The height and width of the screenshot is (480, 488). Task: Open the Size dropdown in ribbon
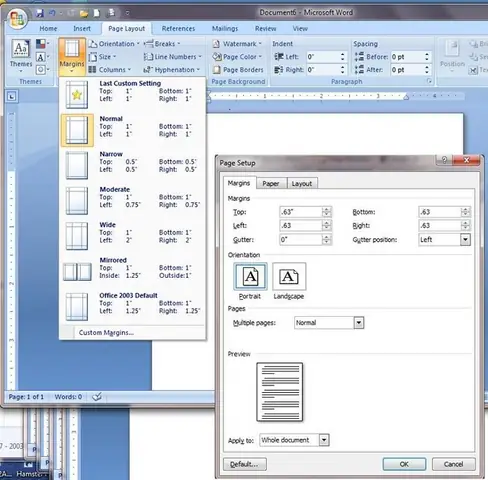(102, 57)
